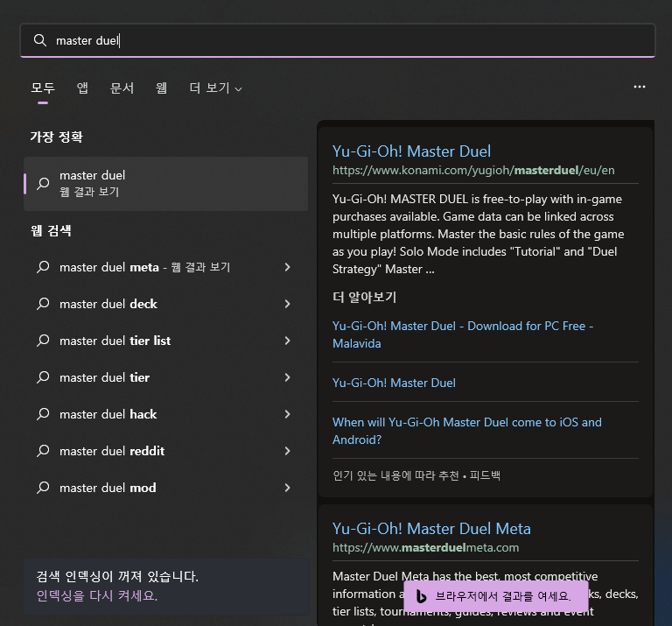Expand arrow for master duel reddit
This screenshot has height=626, width=672.
coord(287,451)
